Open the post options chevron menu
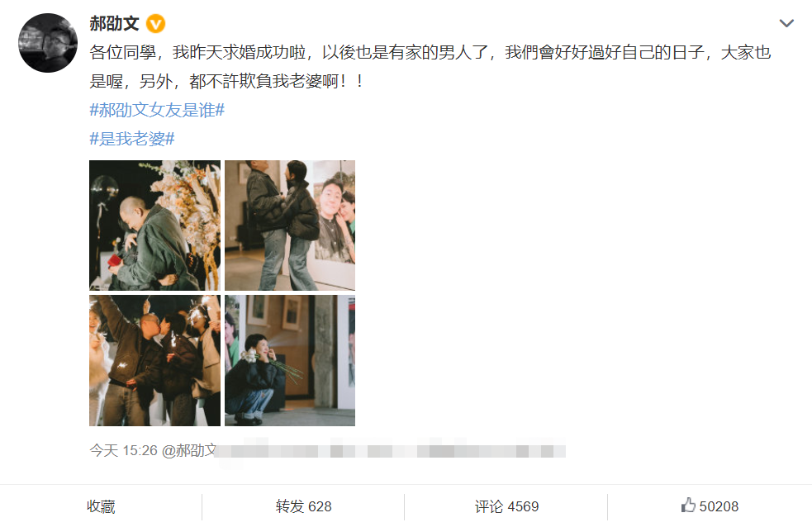 pos(786,23)
